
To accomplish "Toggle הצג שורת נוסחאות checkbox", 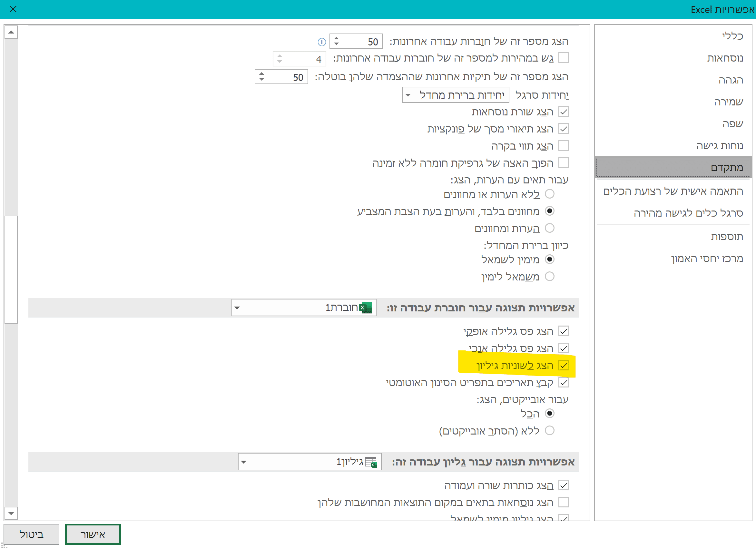I will click(x=564, y=112).
